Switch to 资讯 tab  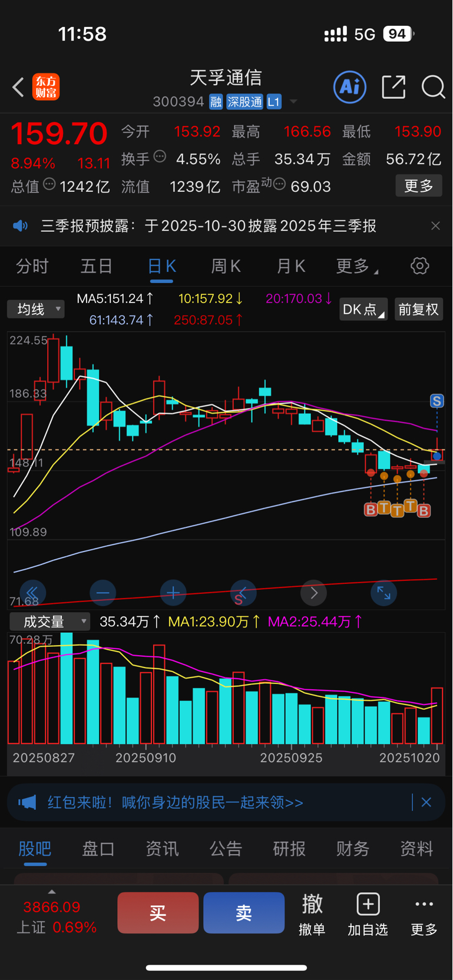click(162, 849)
